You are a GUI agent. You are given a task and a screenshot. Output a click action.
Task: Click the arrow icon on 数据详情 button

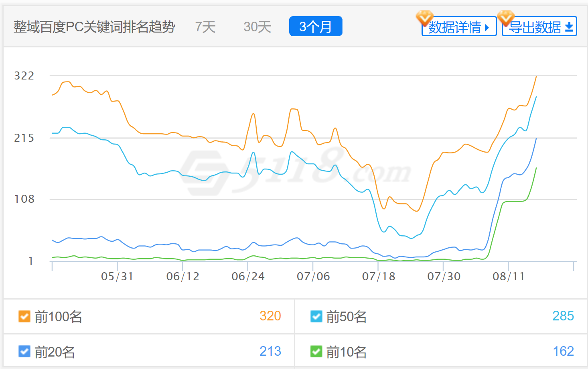pyautogui.click(x=487, y=28)
